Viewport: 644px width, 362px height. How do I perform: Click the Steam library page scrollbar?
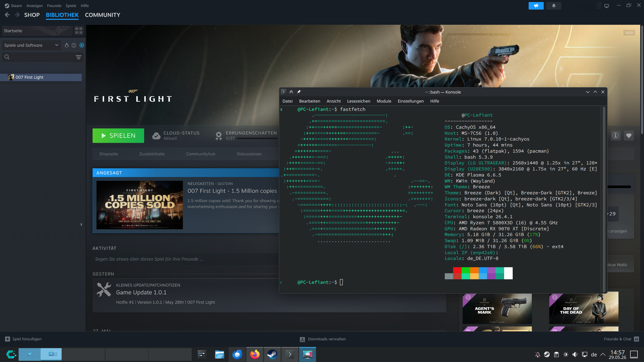(x=642, y=80)
